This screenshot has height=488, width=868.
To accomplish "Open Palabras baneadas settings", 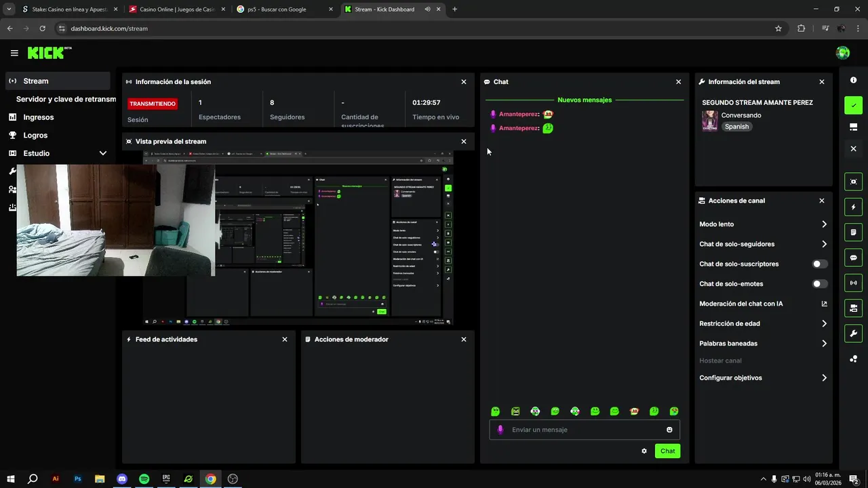I will coord(764,344).
